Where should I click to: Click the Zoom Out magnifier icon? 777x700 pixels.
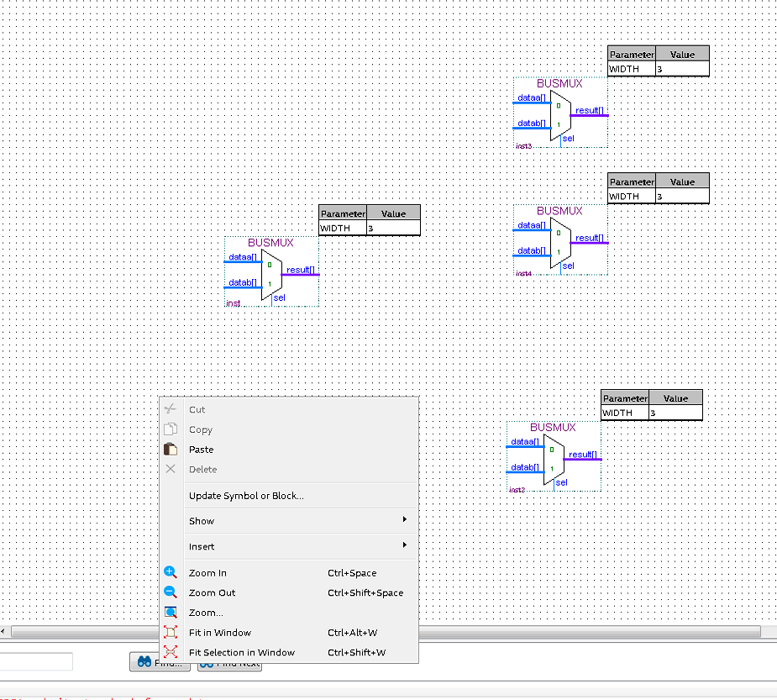(x=170, y=592)
